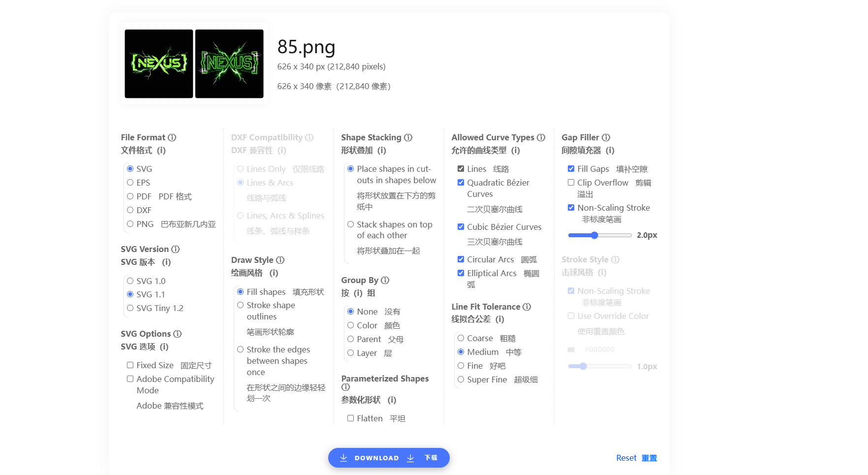Toggle the Clip Overflow checkbox
Viewport: 868px width, 475px height.
pyautogui.click(x=571, y=183)
